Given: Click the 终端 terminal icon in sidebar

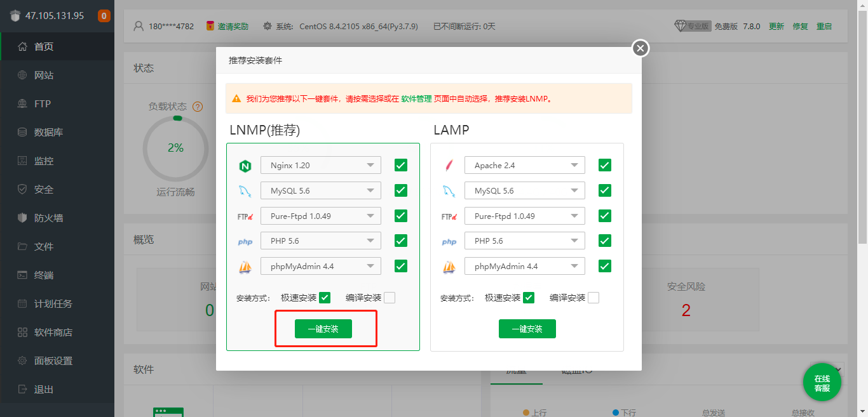Looking at the screenshot, I should point(22,275).
